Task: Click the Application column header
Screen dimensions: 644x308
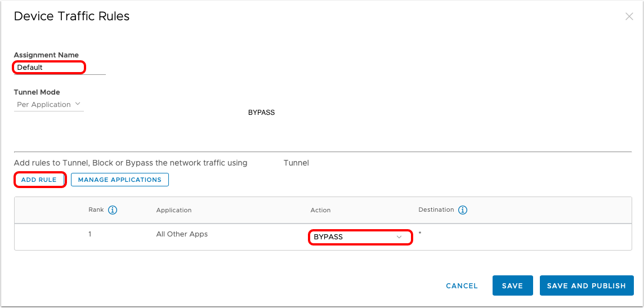Action: tap(174, 210)
